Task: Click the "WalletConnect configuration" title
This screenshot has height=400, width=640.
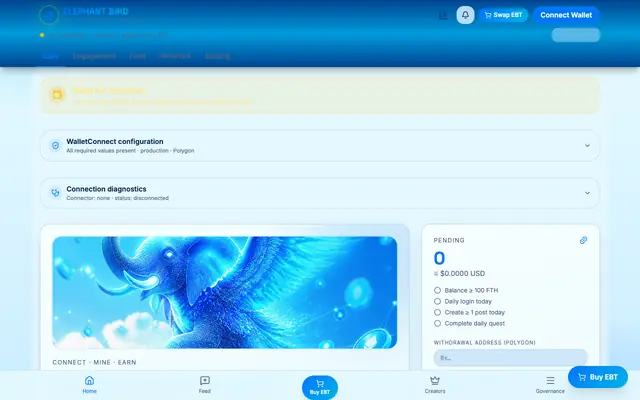Action: click(x=115, y=141)
